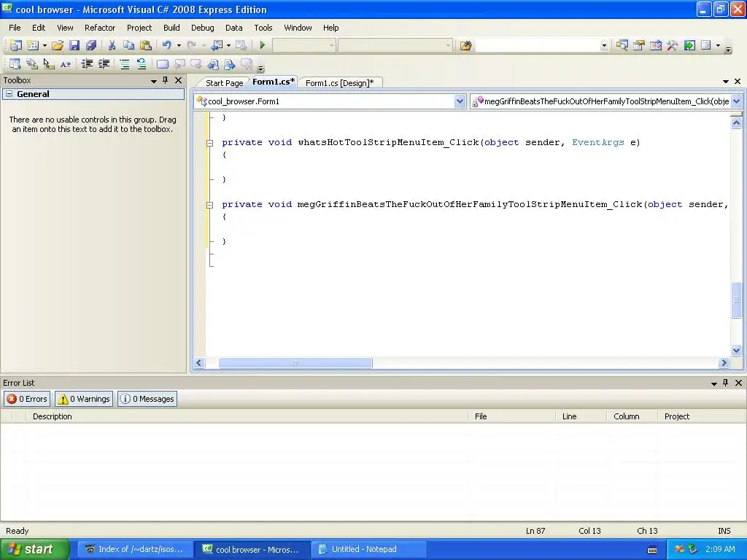
Task: Toggle the 0 Errors filter button
Action: click(27, 399)
